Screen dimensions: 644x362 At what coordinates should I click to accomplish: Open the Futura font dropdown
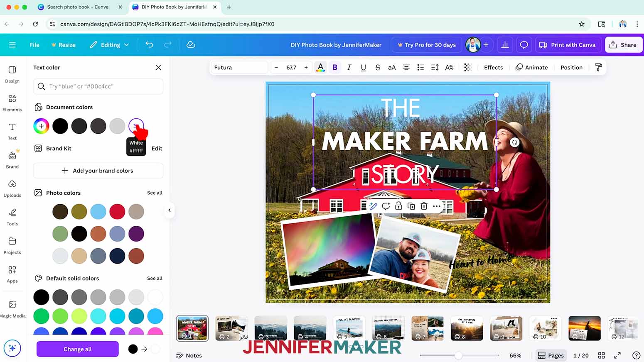[239, 67]
